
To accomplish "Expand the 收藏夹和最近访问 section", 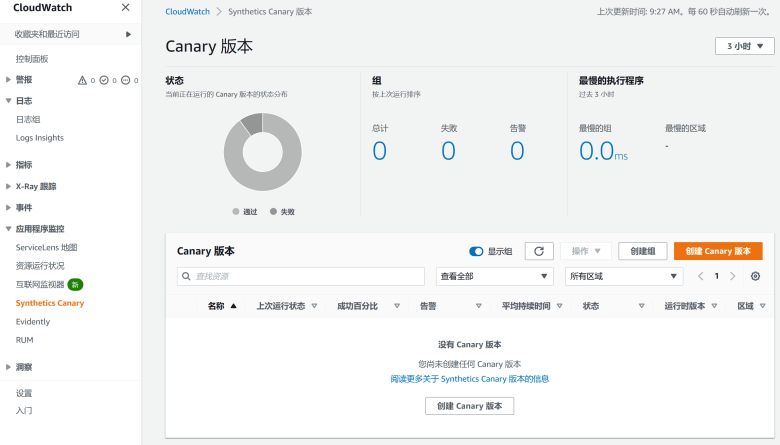I will [128, 34].
